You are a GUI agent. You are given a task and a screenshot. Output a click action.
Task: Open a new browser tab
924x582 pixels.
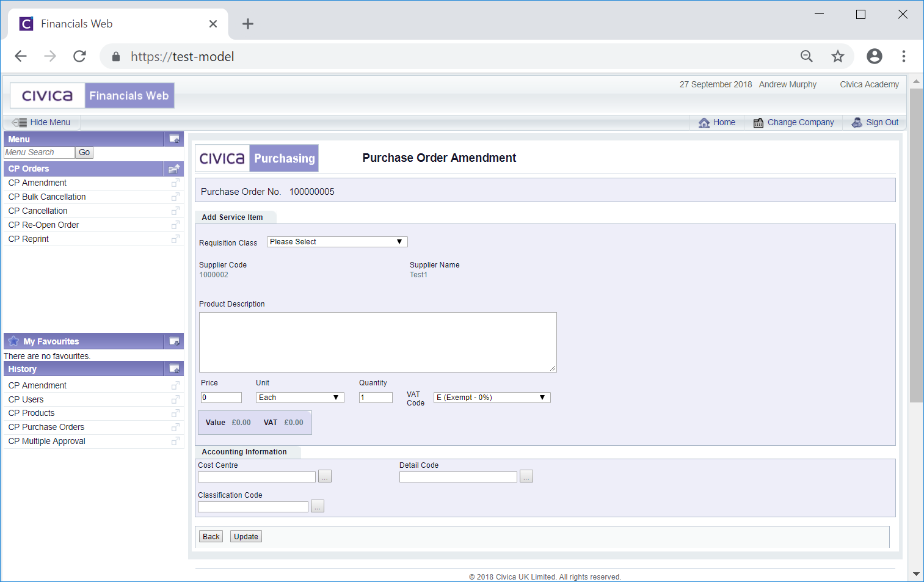tap(248, 24)
